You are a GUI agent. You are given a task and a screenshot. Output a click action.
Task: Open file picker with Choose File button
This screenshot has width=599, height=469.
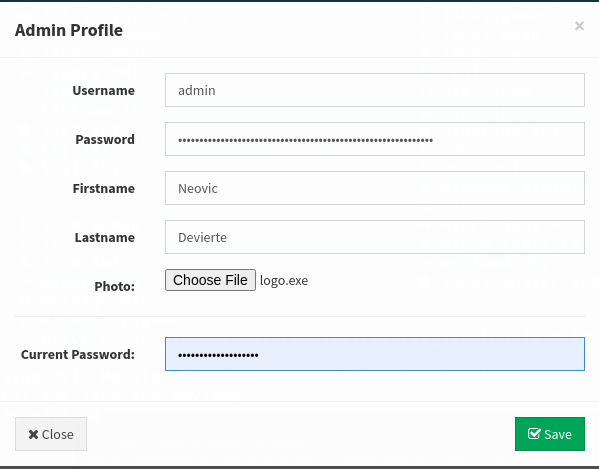[210, 280]
